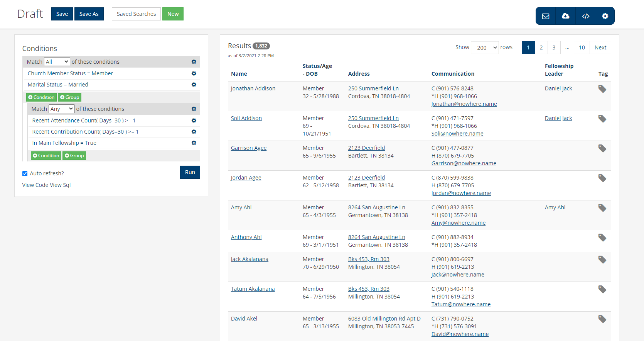Create a New search
This screenshot has width=644, height=341.
point(173,14)
